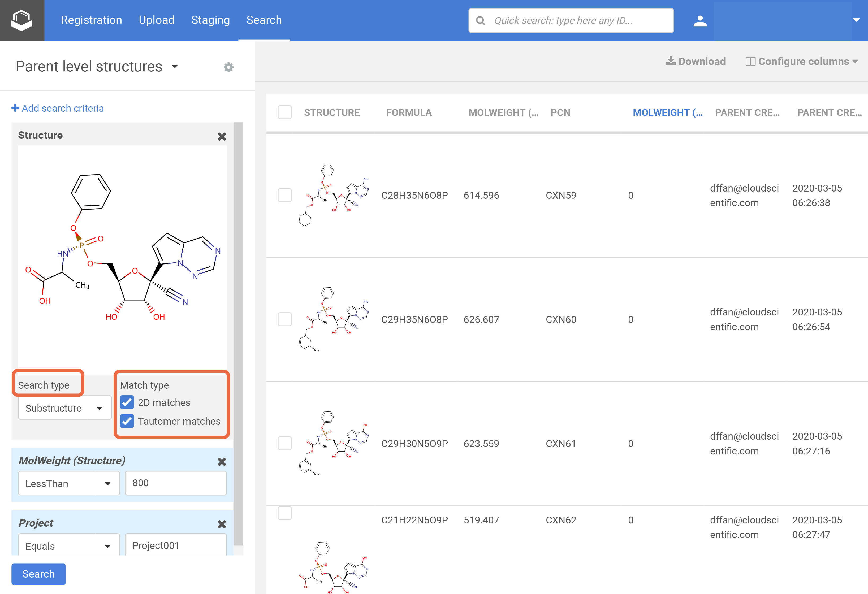
Task: Click the blue Search button
Action: [x=38, y=574]
